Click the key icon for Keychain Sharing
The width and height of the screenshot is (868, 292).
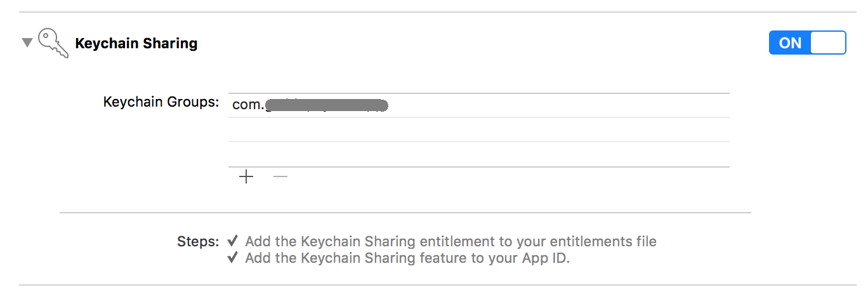click(53, 43)
